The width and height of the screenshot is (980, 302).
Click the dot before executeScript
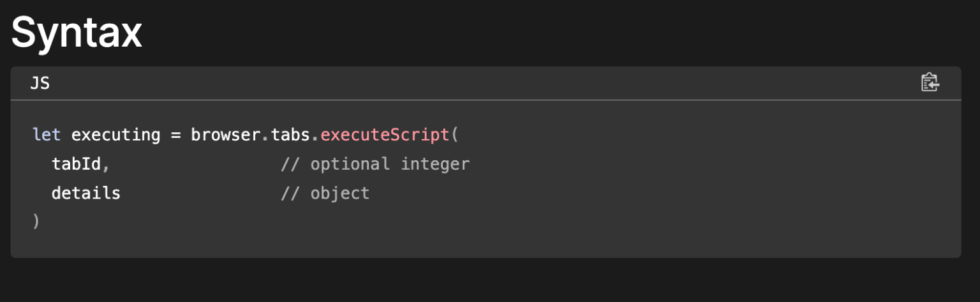point(315,137)
